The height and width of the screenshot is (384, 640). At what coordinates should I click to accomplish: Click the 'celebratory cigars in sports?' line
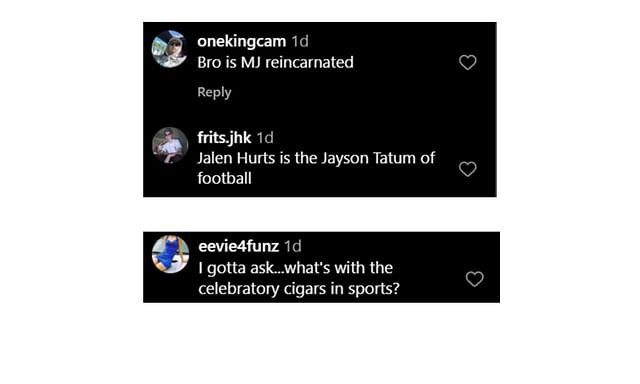tap(299, 289)
